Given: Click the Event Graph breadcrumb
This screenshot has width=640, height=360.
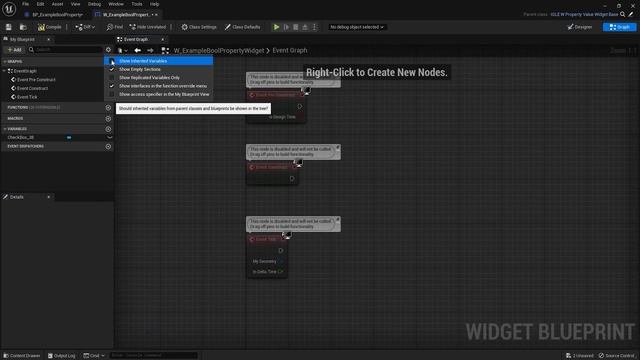Looking at the screenshot, I should point(290,51).
